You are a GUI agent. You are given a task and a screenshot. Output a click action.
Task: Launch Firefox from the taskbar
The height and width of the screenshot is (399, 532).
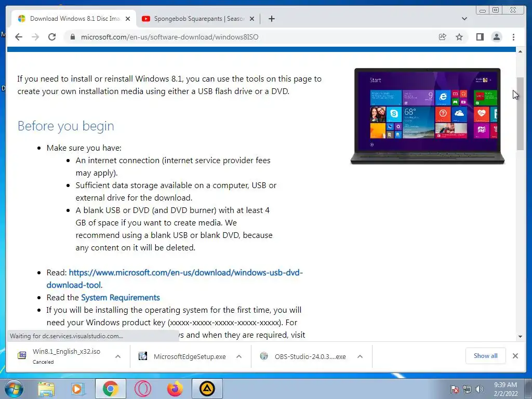pos(175,389)
